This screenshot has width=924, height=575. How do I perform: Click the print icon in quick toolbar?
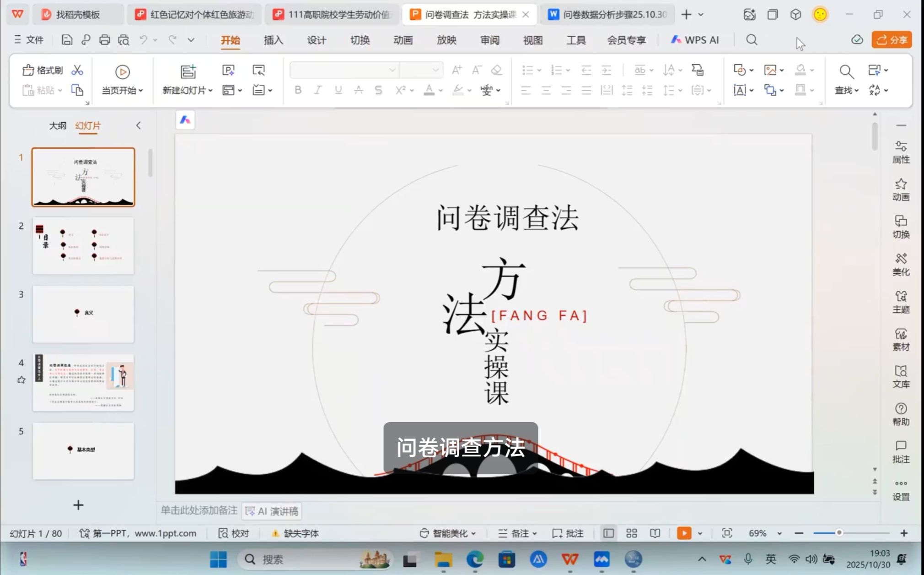104,40
